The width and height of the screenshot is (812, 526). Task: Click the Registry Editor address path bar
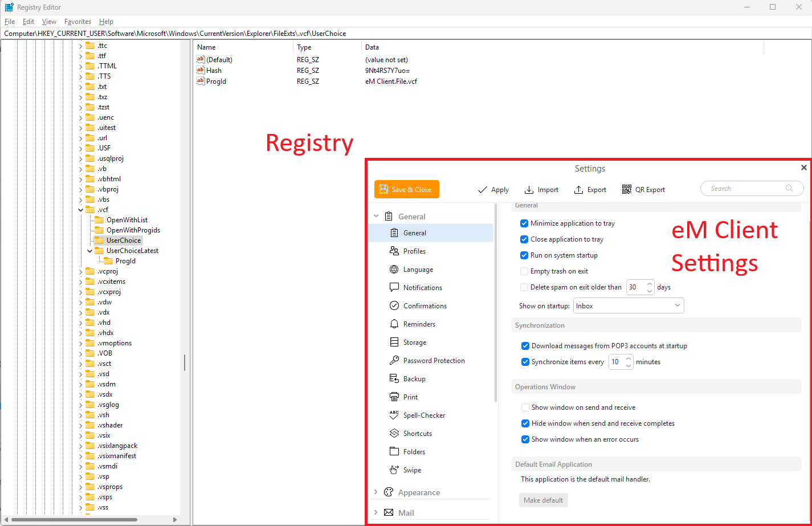point(406,34)
